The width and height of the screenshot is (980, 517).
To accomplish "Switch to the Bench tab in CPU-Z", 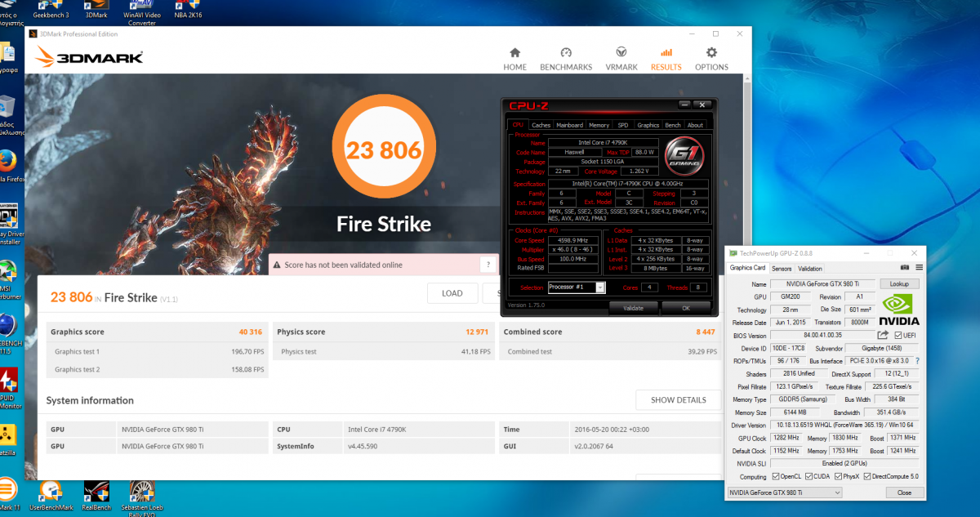I will pos(673,125).
